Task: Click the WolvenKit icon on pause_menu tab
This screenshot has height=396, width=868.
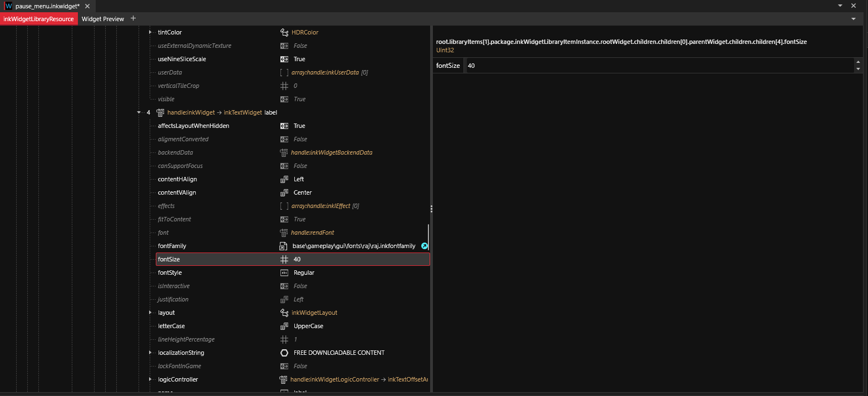Action: coord(8,6)
